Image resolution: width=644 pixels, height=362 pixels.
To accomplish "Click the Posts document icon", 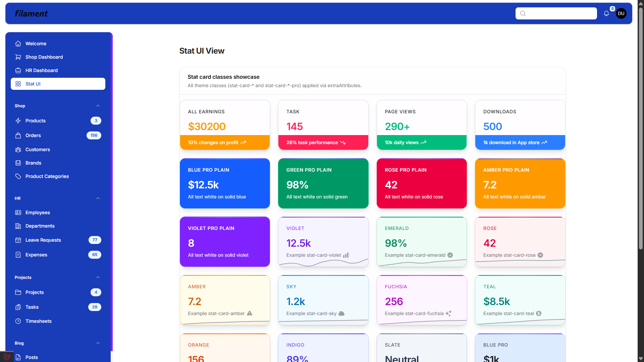I will (x=18, y=357).
